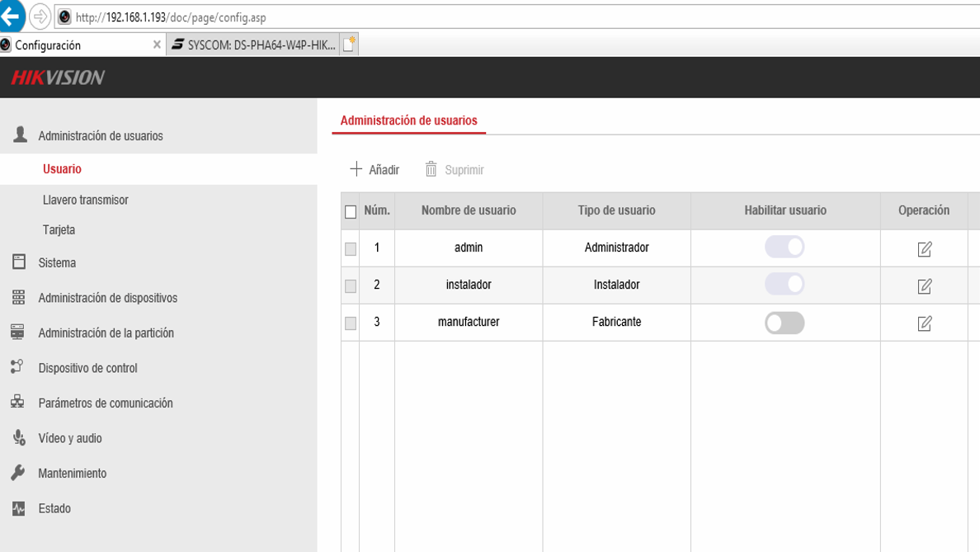The width and height of the screenshot is (980, 552).
Task: Click the plus icon to add user
Action: click(x=356, y=169)
